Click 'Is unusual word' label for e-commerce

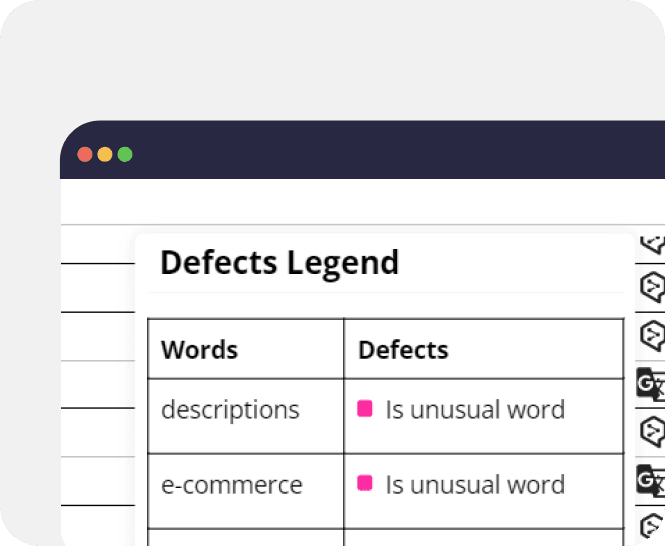[475, 484]
